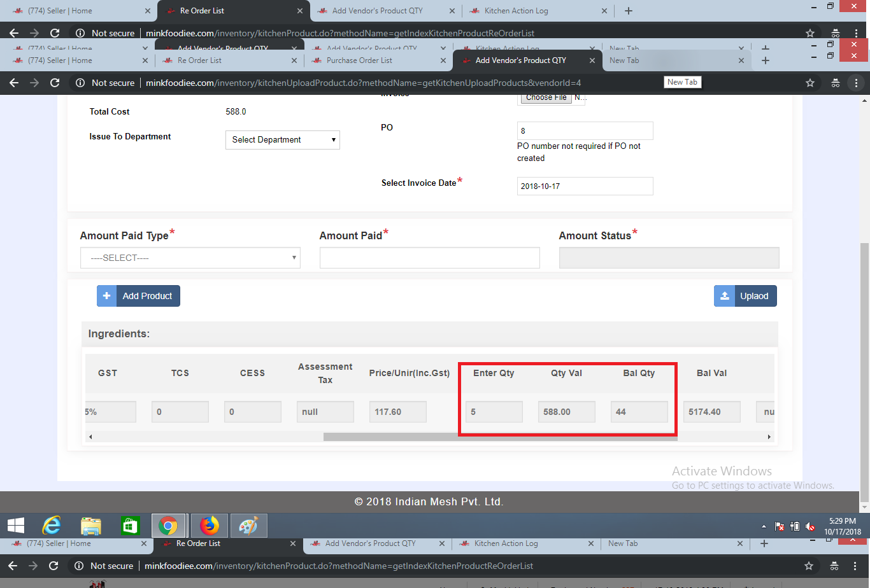Bookmark the page with star in bottom window
The height and width of the screenshot is (588, 870).
point(809,566)
